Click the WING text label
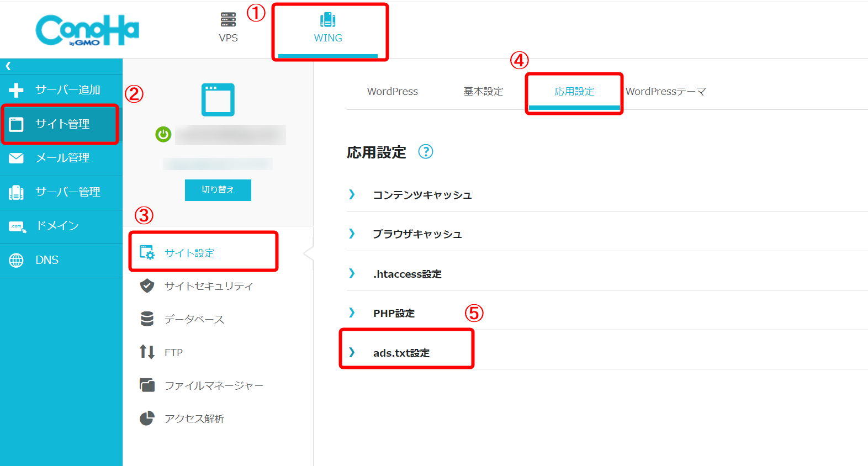 pyautogui.click(x=328, y=38)
